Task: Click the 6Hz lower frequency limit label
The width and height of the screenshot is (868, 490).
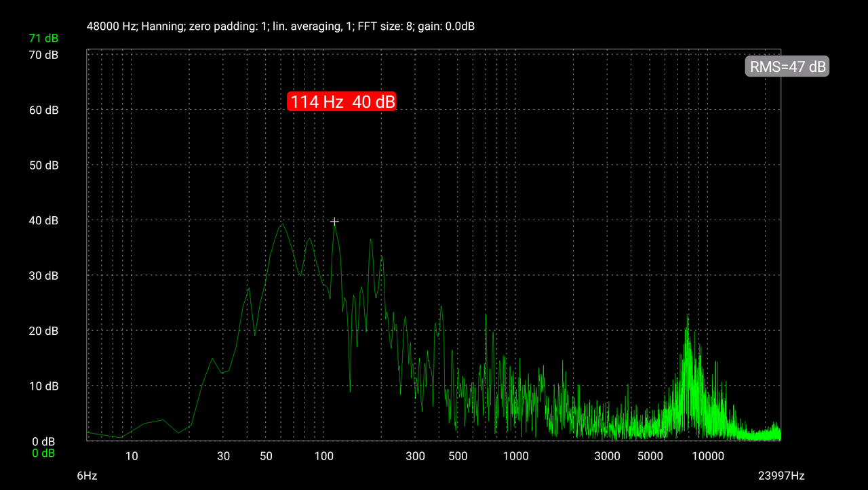Action: click(87, 476)
